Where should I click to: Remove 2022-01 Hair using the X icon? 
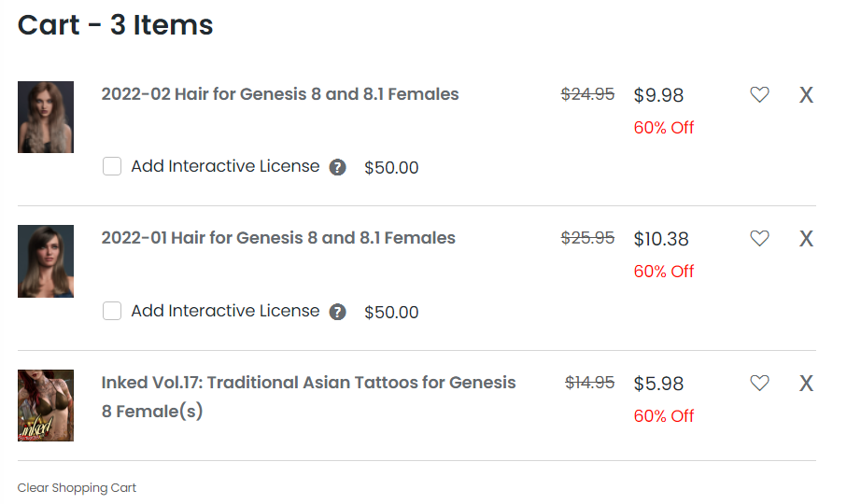click(x=806, y=239)
